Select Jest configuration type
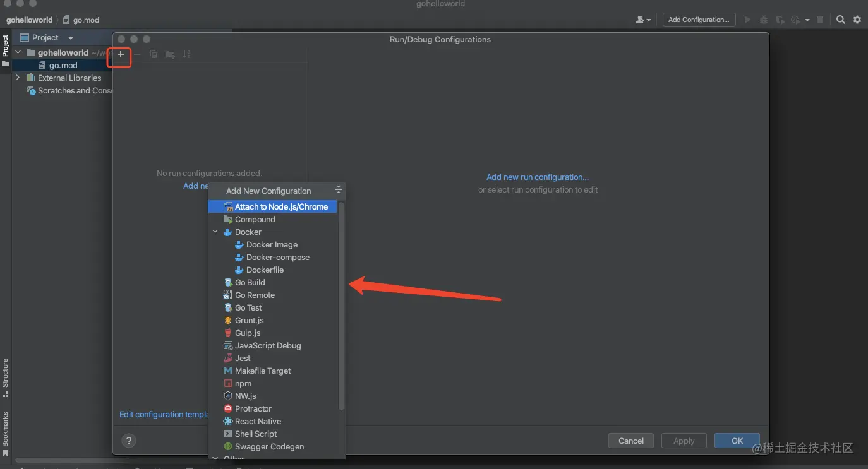This screenshot has height=469, width=868. click(272, 358)
